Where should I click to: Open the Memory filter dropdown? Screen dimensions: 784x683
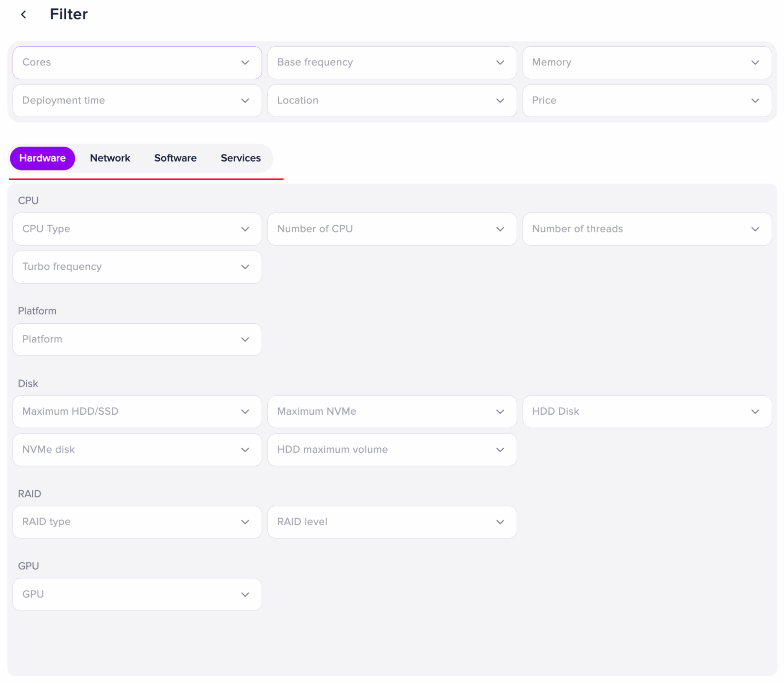tap(647, 62)
